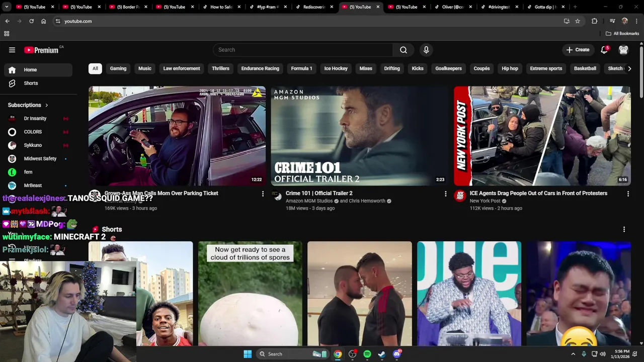Open Amazon MGM Studios channel name link
Screen dimensions: 644x362
pos(309,201)
